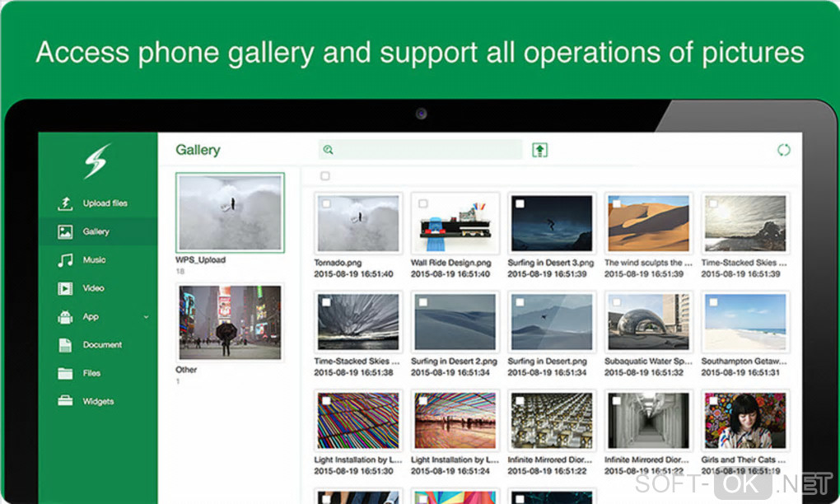Open the Girls and Their Cats thumbnail
The image size is (840, 504).
coord(745,421)
